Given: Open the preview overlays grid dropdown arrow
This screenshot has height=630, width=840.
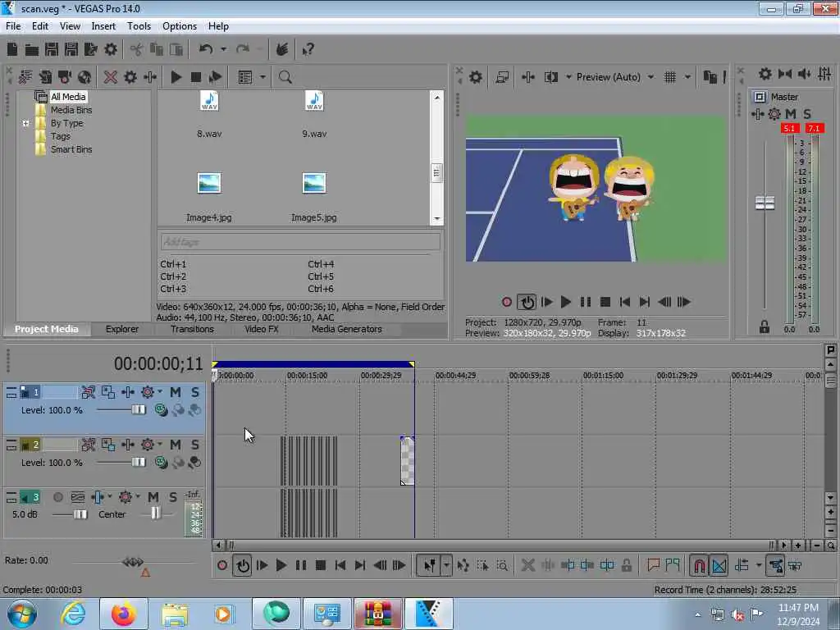Looking at the screenshot, I should pyautogui.click(x=687, y=77).
